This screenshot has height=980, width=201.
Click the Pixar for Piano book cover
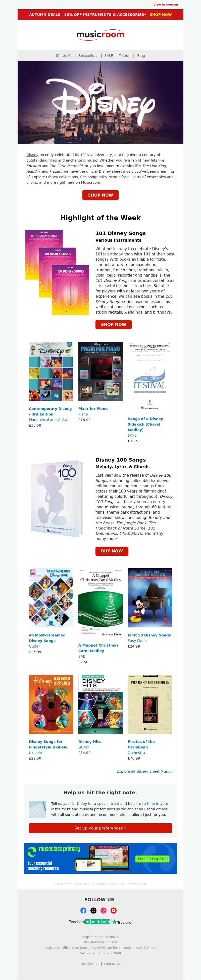100,371
